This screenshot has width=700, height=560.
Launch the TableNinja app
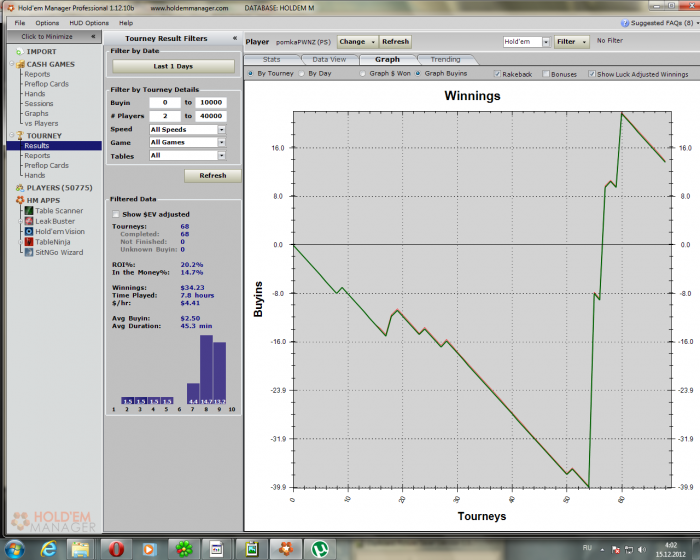pos(57,242)
